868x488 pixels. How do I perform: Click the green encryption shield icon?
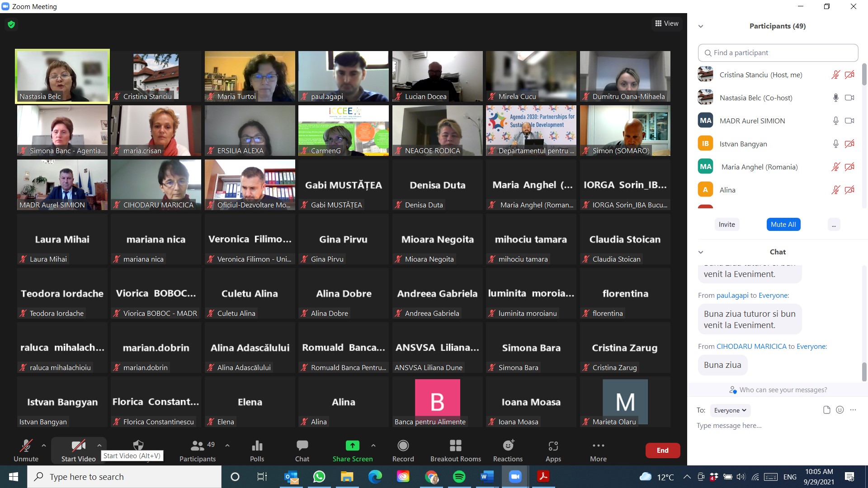tap(11, 24)
